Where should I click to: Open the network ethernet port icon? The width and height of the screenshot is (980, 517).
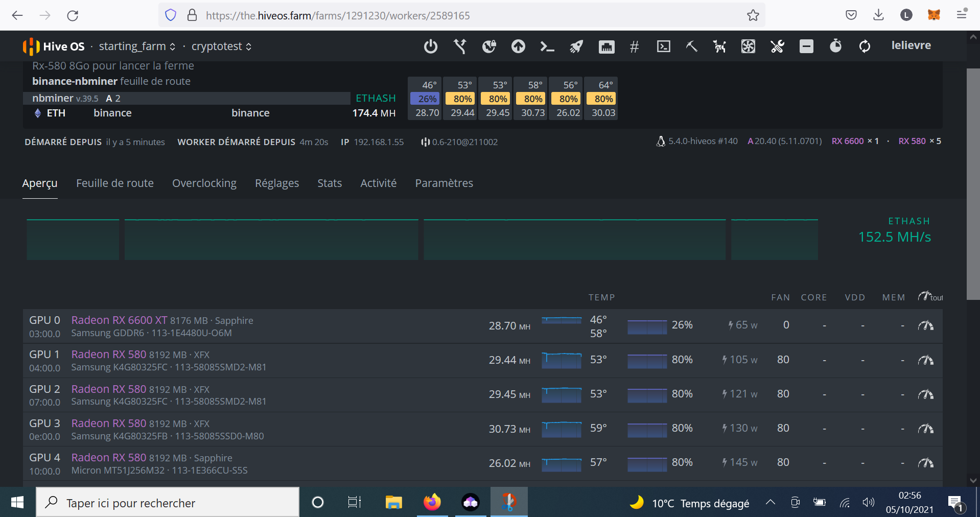[606, 46]
